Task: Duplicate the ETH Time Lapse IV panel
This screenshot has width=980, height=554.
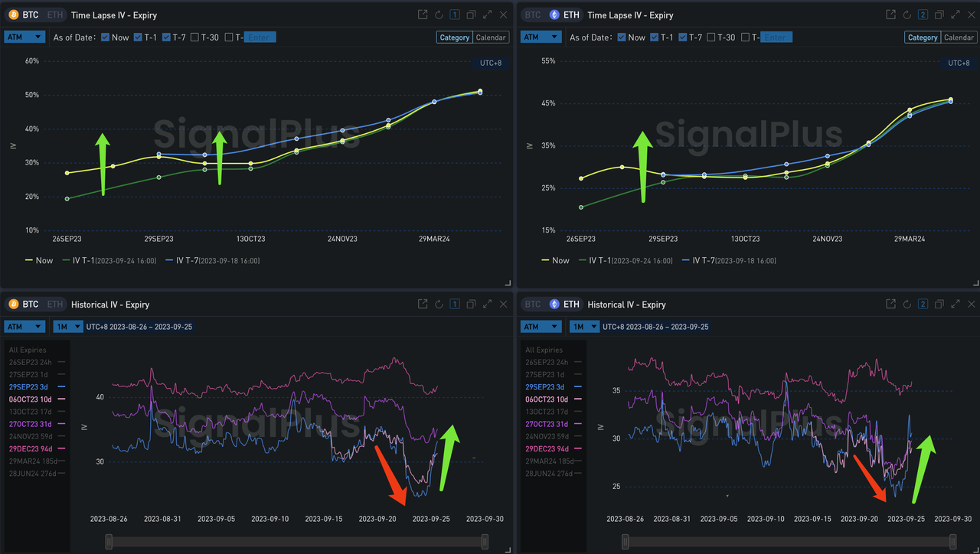Action: click(x=939, y=15)
